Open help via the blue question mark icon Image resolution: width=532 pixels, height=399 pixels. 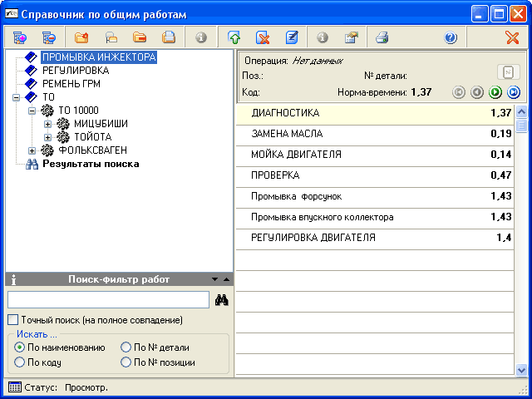click(x=451, y=37)
